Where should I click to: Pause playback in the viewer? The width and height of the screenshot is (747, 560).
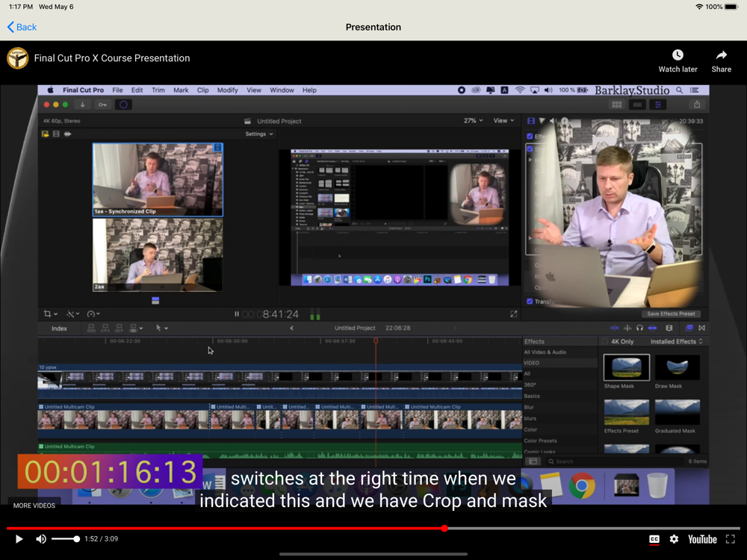[236, 314]
